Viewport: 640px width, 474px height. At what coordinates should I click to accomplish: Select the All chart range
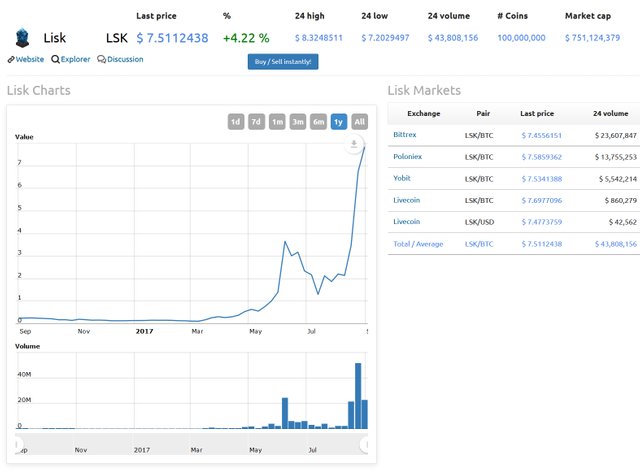coord(360,122)
